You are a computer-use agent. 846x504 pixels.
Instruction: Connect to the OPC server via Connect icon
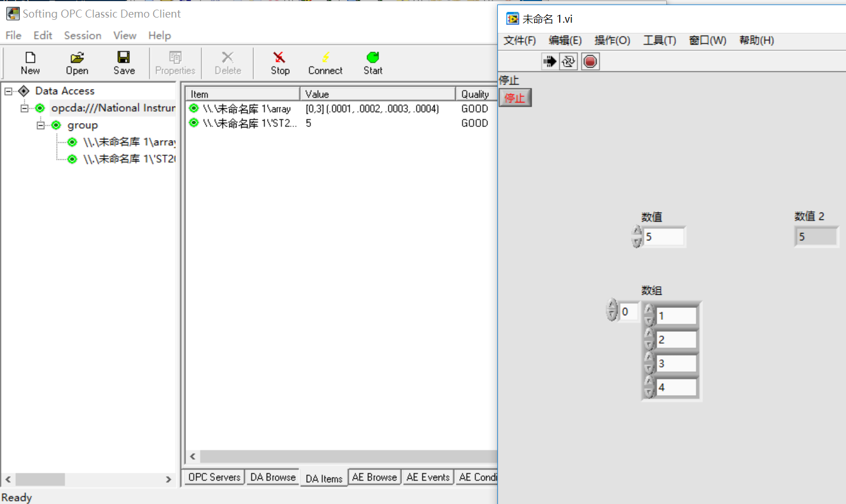(x=325, y=62)
